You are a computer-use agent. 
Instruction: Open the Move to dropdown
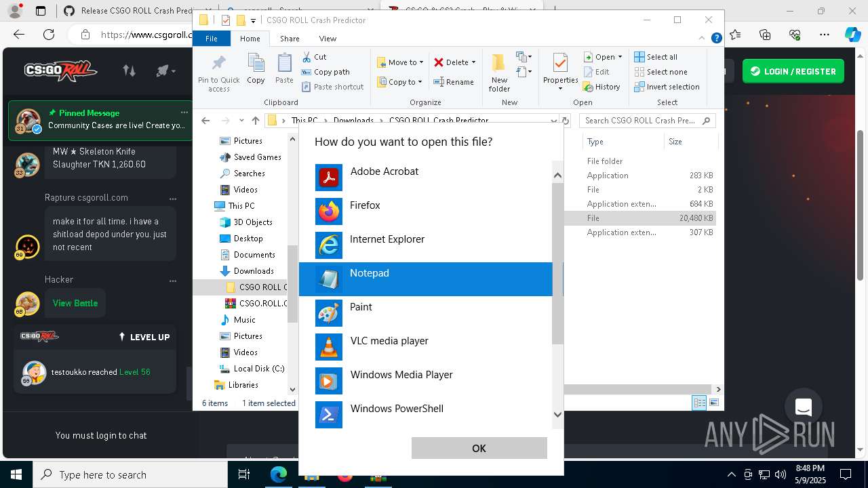click(400, 62)
